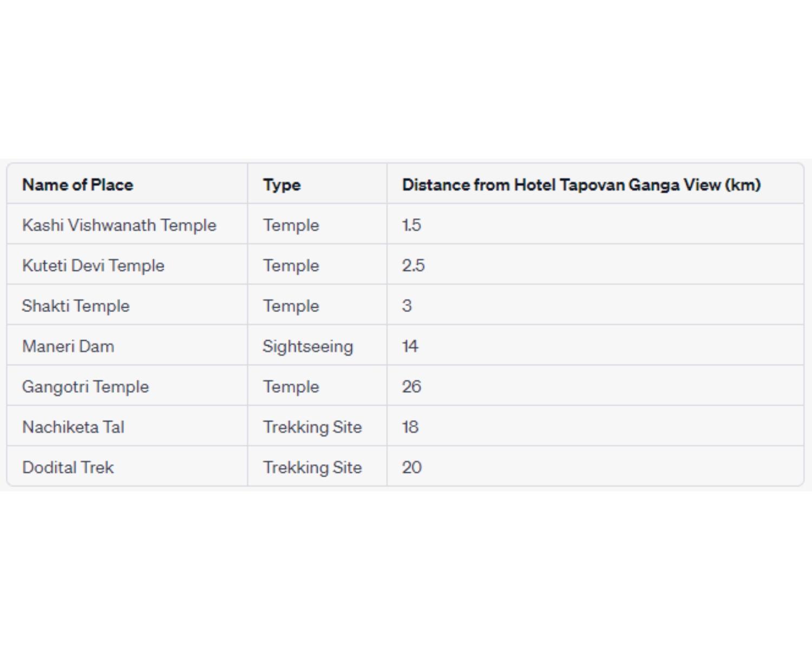The height and width of the screenshot is (650, 812).
Task: Click Temple type in Gangotri Temple row
Action: (291, 386)
